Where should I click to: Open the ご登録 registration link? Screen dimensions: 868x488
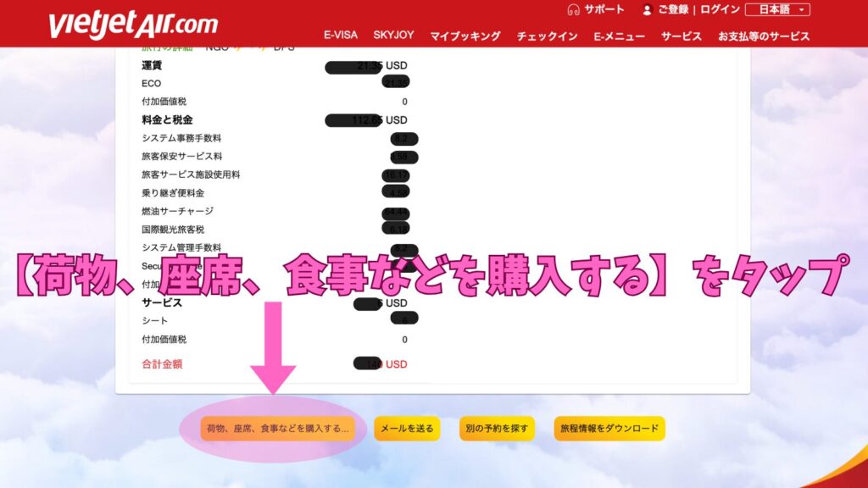(674, 10)
